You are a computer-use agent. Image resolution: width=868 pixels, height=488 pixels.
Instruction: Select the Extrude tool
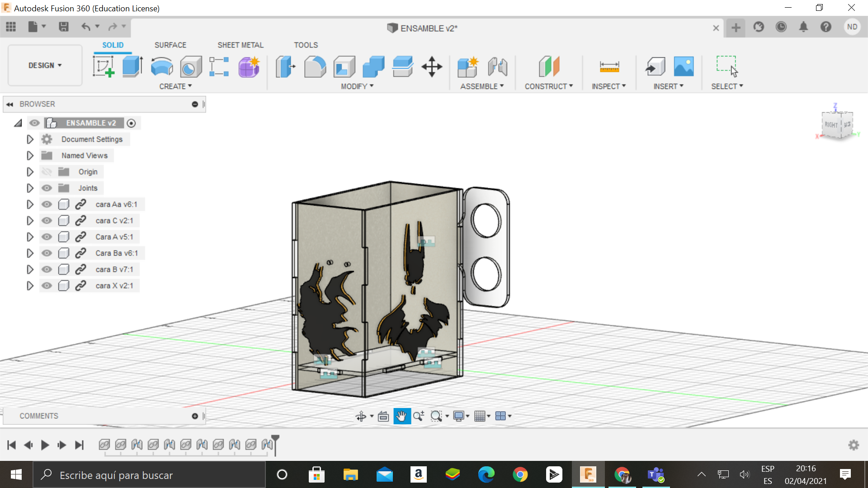coord(132,67)
